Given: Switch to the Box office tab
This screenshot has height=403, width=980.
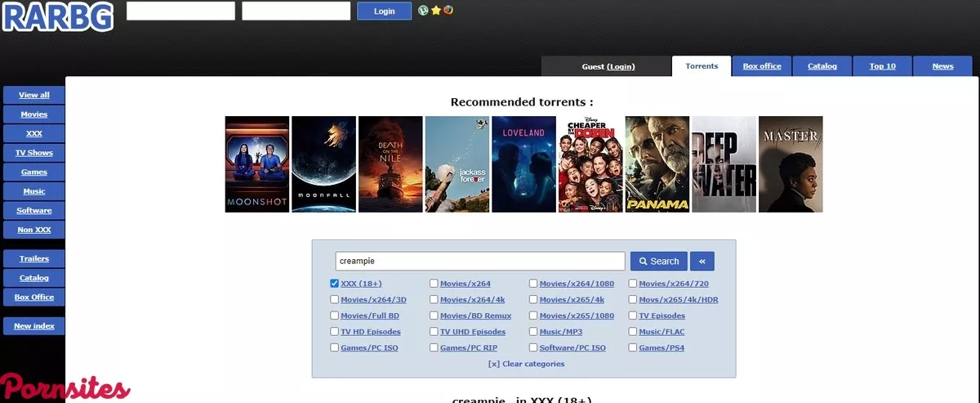Looking at the screenshot, I should 761,66.
